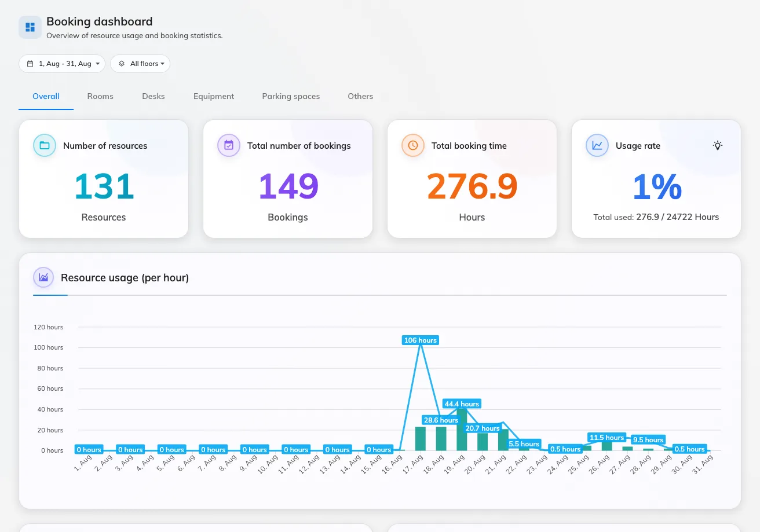
Task: Click the Booking dashboard title
Action: pos(100,21)
